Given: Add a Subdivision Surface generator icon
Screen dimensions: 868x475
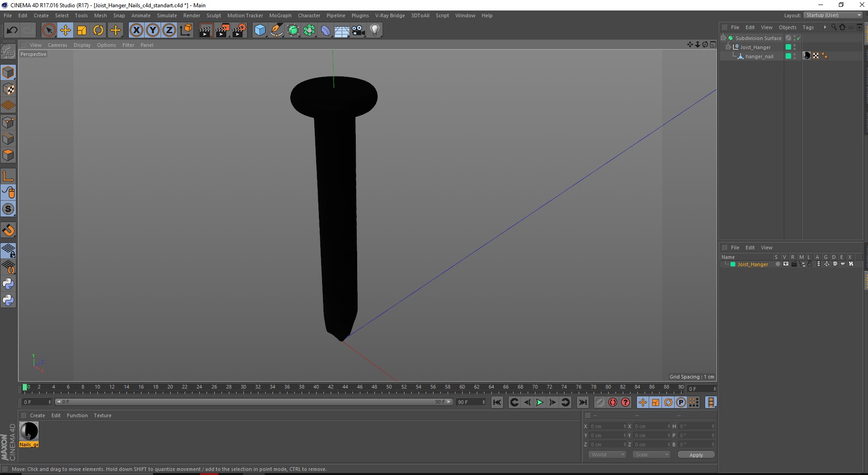Looking at the screenshot, I should click(x=293, y=30).
